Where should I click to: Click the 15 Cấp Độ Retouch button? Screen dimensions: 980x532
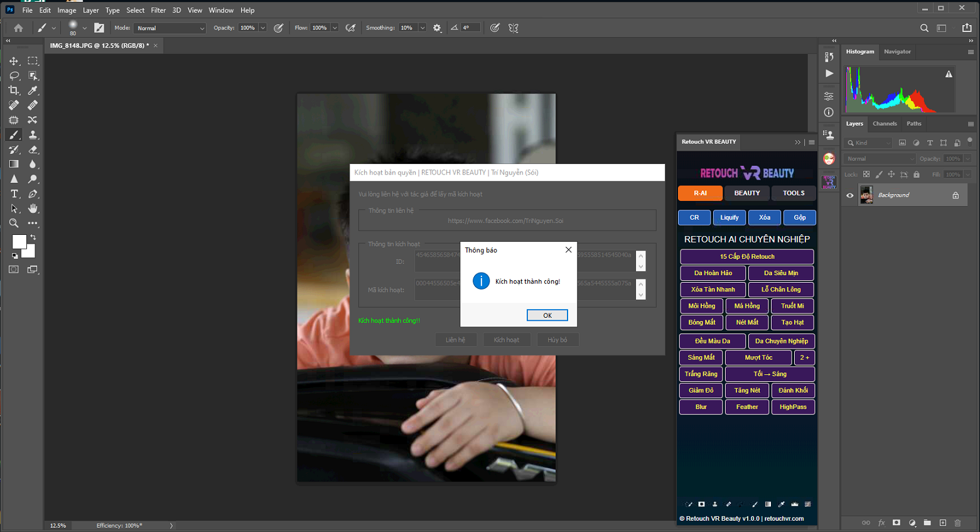747,257
